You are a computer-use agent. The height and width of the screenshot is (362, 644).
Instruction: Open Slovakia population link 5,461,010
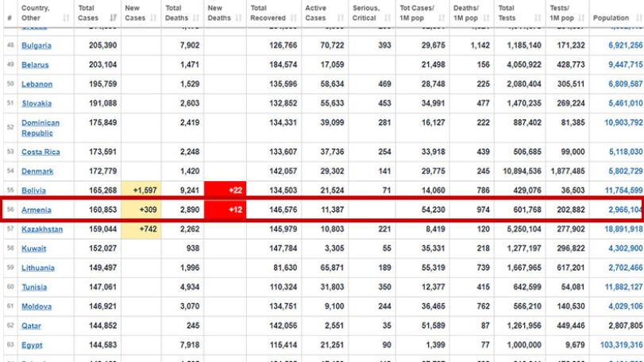click(x=626, y=103)
